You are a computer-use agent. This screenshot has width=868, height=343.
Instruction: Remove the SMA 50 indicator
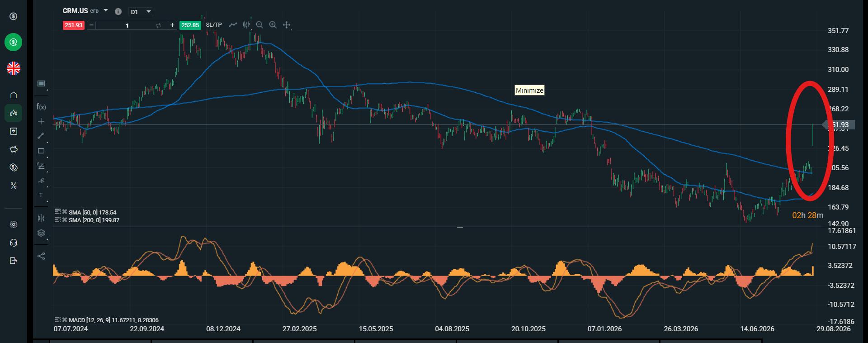pyautogui.click(x=64, y=212)
